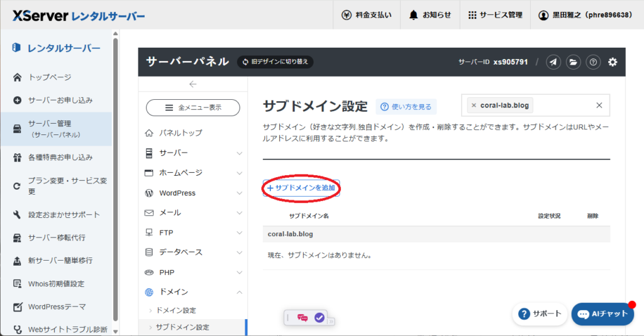The image size is (644, 336).
Task: Open 料金支払い payment page
Action: (x=367, y=15)
